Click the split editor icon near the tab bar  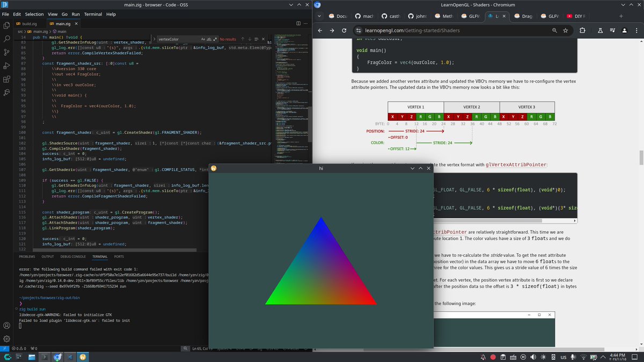pyautogui.click(x=298, y=24)
